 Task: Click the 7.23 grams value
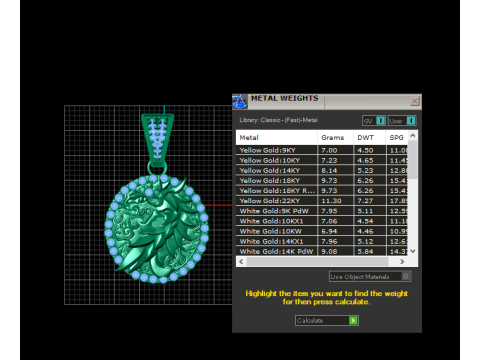(329, 160)
